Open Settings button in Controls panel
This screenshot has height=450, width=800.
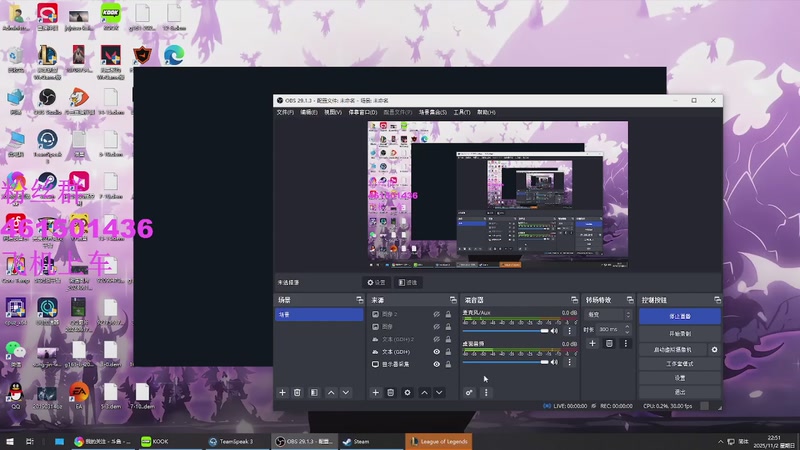(680, 378)
